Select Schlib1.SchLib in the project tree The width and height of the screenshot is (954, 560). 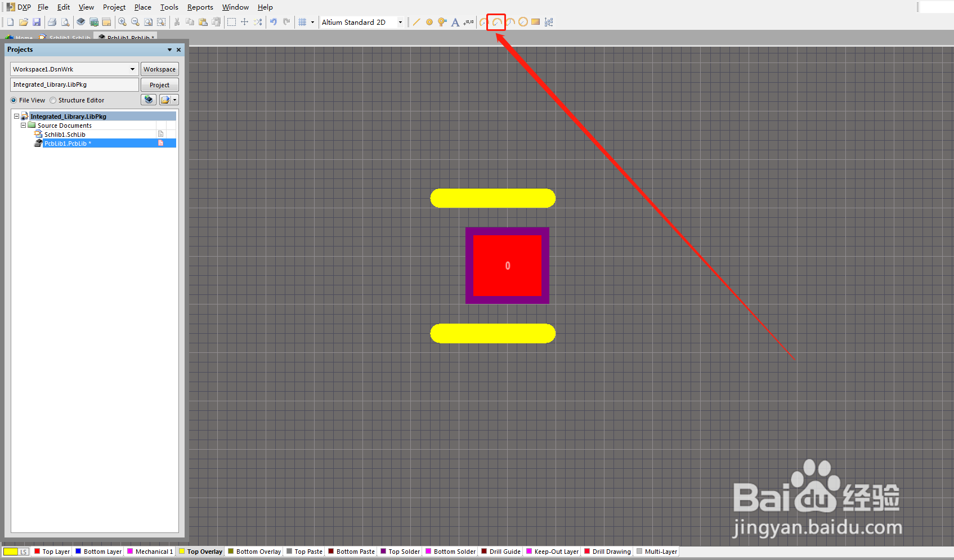click(65, 135)
